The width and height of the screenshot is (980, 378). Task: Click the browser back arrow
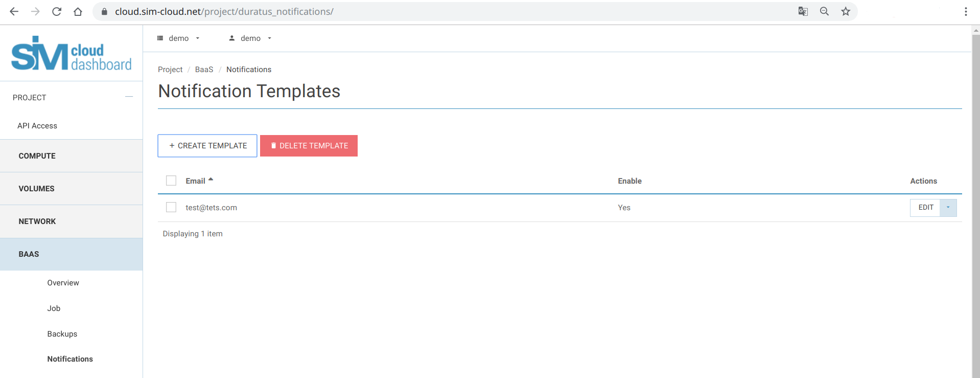[x=14, y=11]
